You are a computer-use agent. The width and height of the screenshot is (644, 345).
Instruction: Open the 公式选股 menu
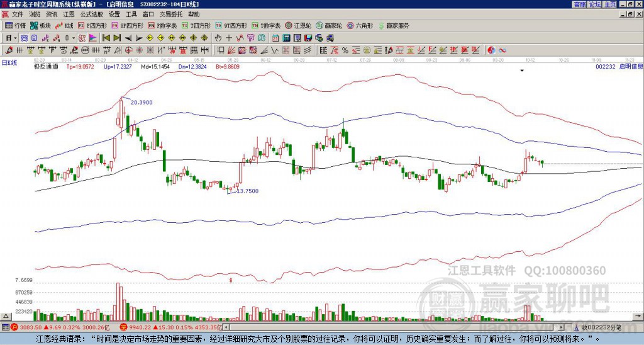pyautogui.click(x=92, y=14)
